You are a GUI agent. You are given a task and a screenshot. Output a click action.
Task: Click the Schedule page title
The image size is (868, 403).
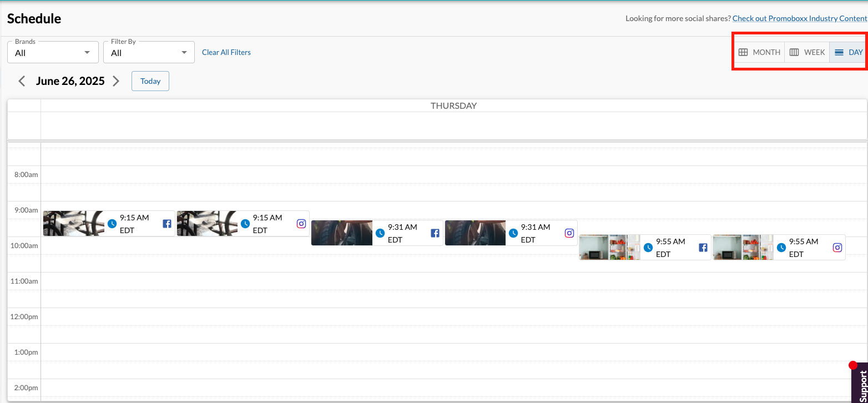point(34,18)
